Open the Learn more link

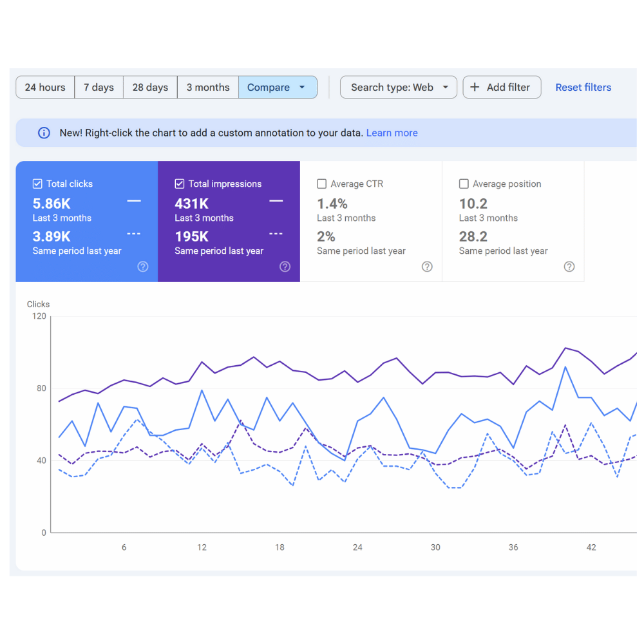click(392, 133)
